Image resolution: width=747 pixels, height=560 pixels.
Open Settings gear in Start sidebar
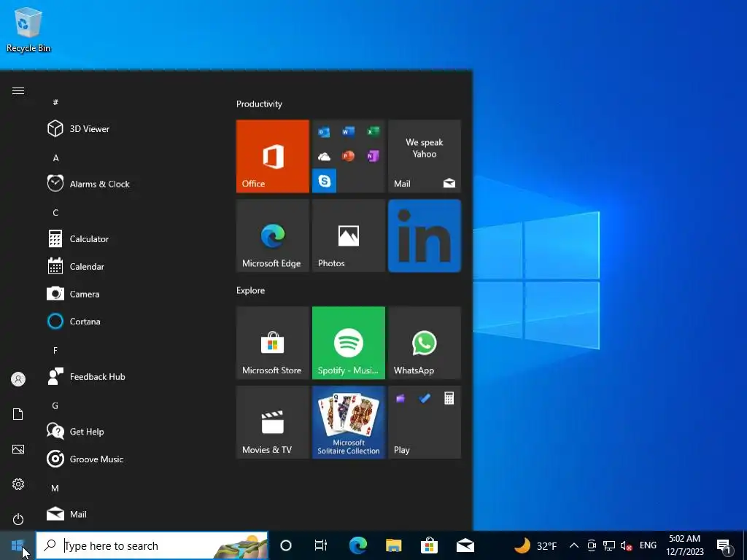coord(18,484)
